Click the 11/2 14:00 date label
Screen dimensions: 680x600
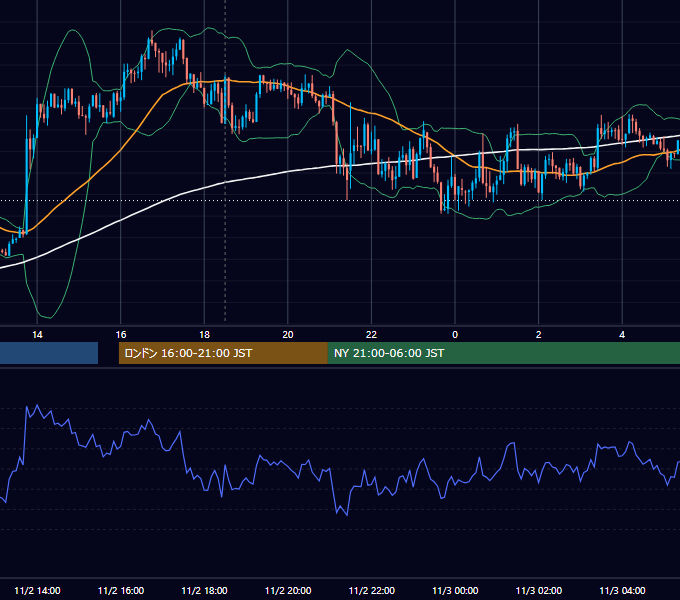point(37,590)
